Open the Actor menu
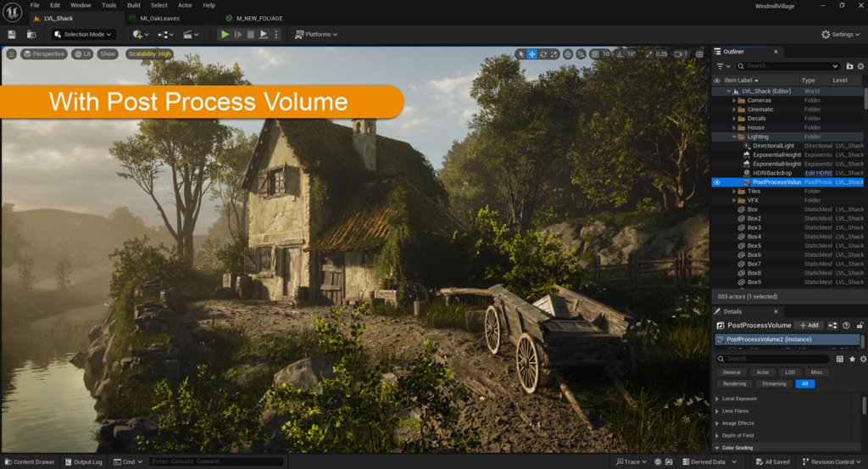Image resolution: width=868 pixels, height=469 pixels. pyautogui.click(x=185, y=5)
